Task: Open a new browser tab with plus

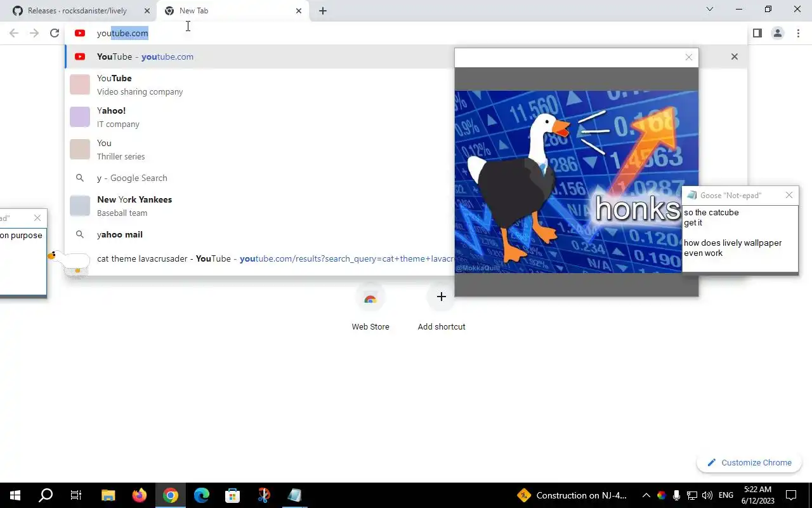Action: [x=322, y=11]
